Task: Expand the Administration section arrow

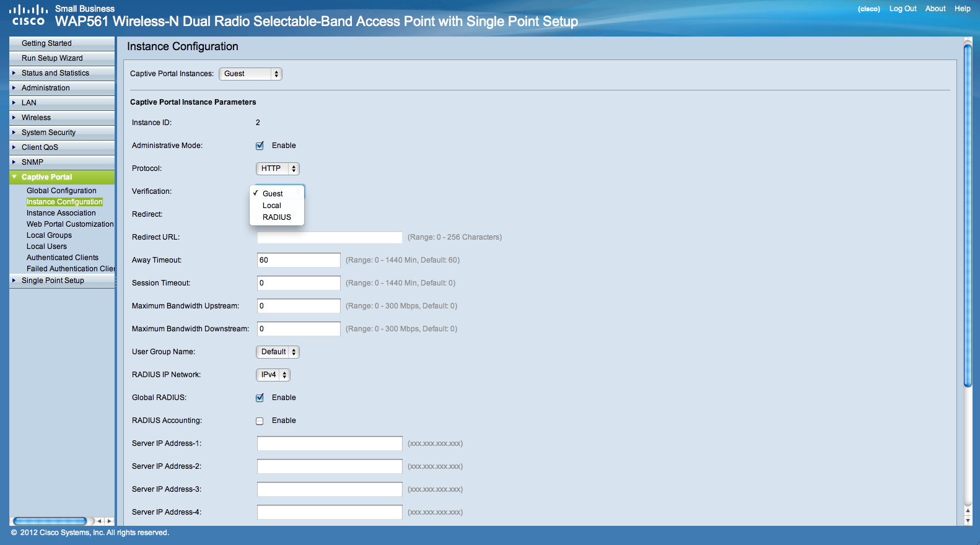Action: coord(14,88)
